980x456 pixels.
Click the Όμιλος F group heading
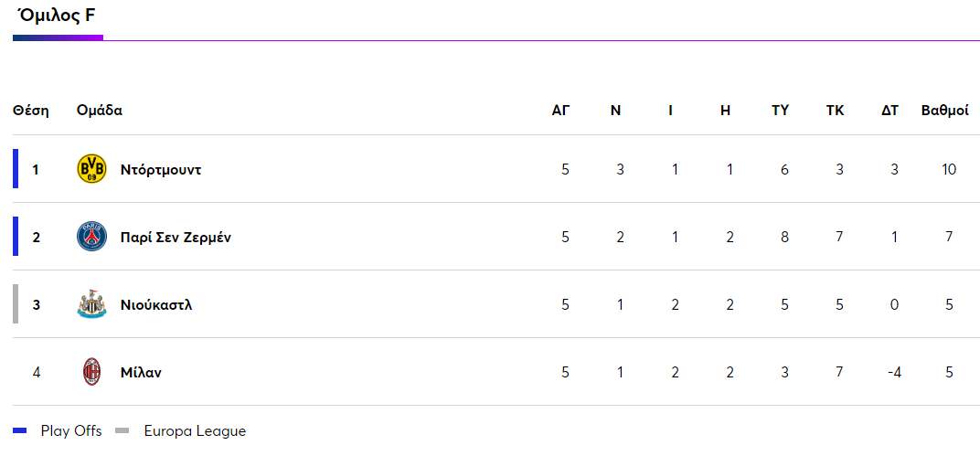tap(57, 16)
